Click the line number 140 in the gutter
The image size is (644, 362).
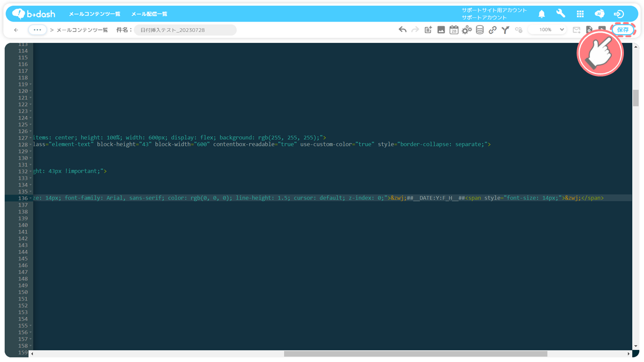click(23, 225)
